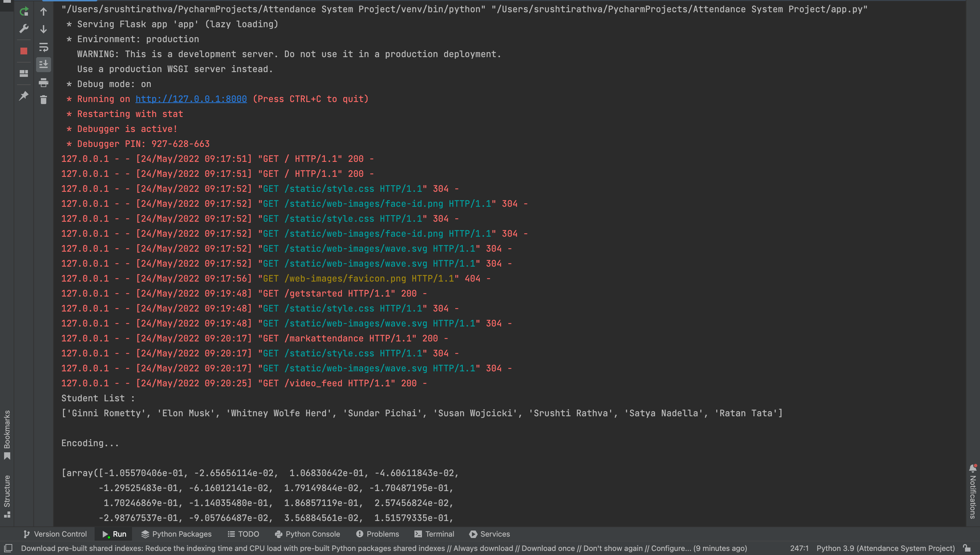980x555 pixels.
Task: Jump down the stack trace arrow
Action: coord(44,29)
